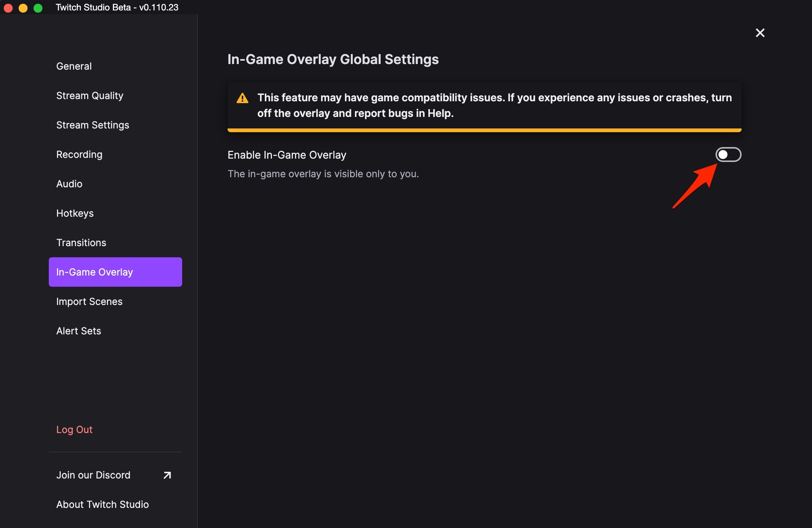Open Hotkeys settings section
The width and height of the screenshot is (812, 528).
coord(74,213)
